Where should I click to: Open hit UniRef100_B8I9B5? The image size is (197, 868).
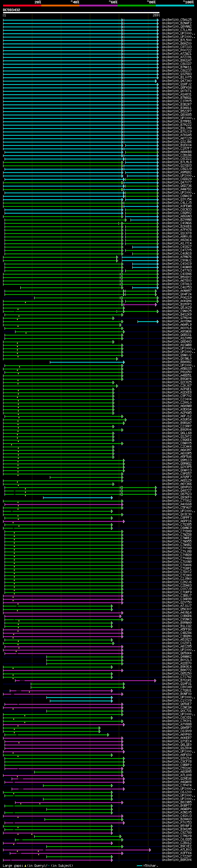click(x=177, y=802)
